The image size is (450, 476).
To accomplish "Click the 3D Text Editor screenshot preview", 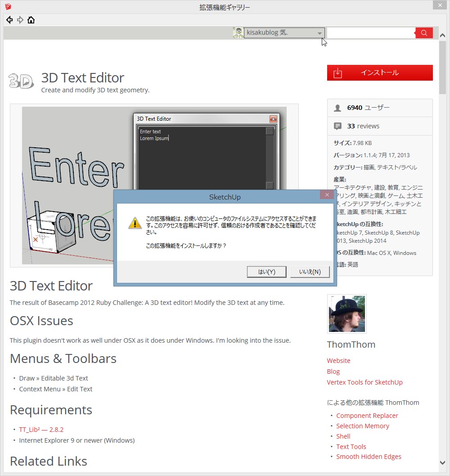I will click(x=154, y=186).
